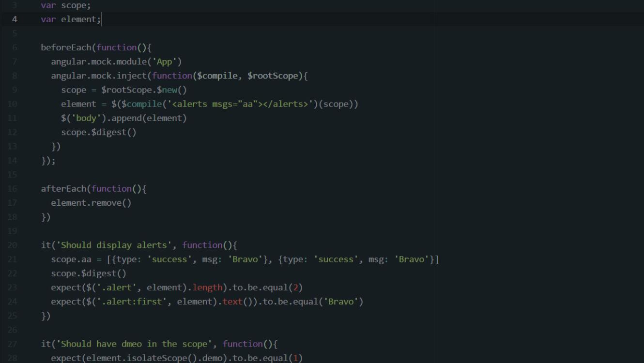
Task: Place cursor on 'var element;' line
Action: click(71, 19)
